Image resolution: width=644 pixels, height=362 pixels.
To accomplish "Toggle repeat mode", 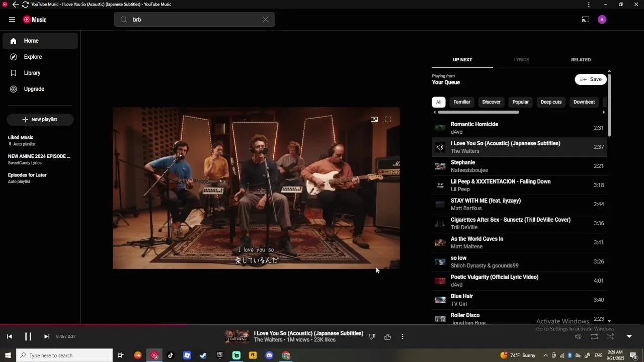I will (x=594, y=337).
